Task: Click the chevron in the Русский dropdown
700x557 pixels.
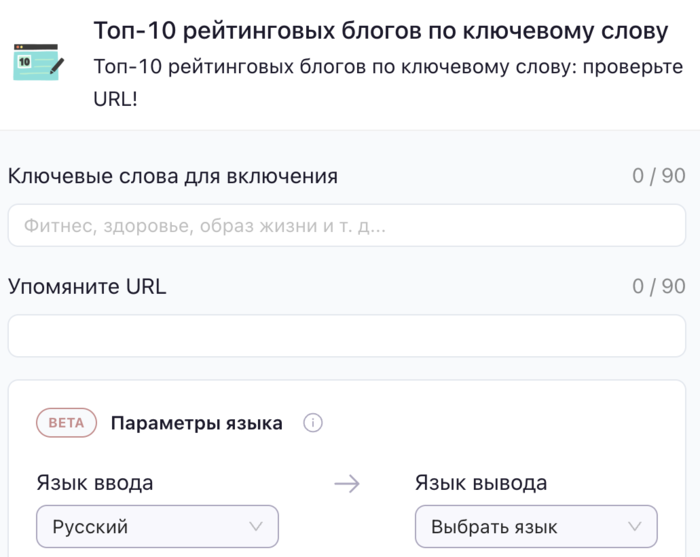Action: pyautogui.click(x=256, y=527)
